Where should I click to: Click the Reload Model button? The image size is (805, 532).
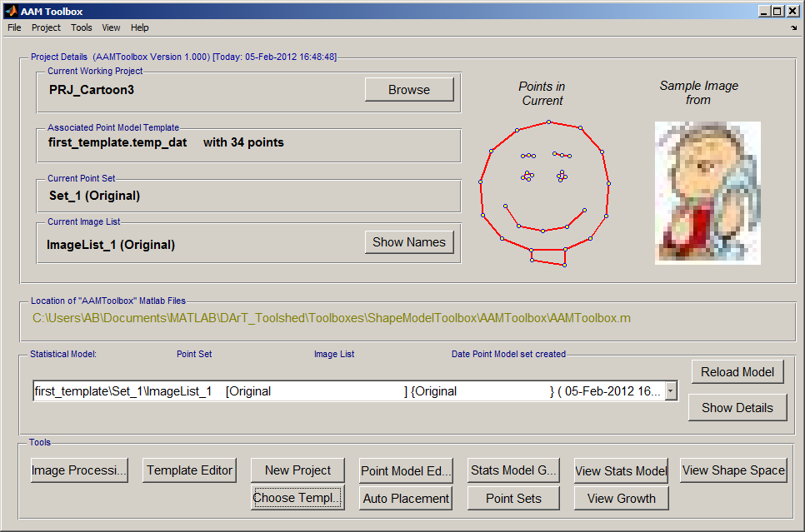coord(737,372)
